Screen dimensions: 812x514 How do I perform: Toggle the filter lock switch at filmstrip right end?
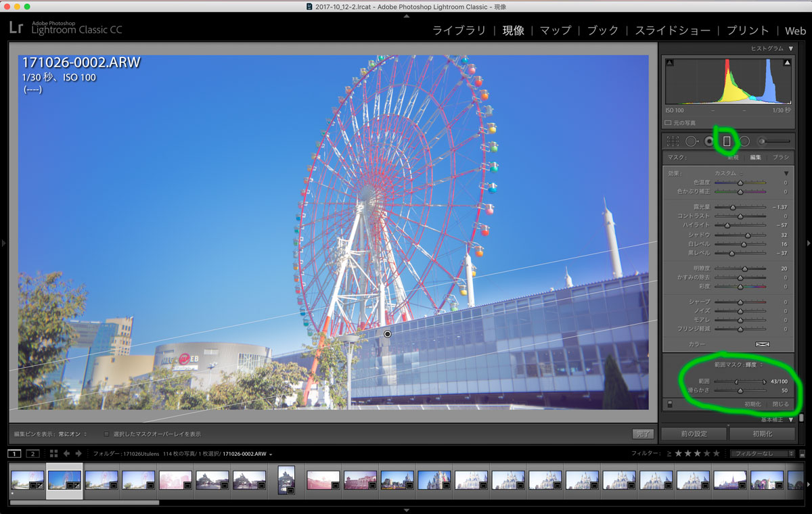[x=802, y=454]
